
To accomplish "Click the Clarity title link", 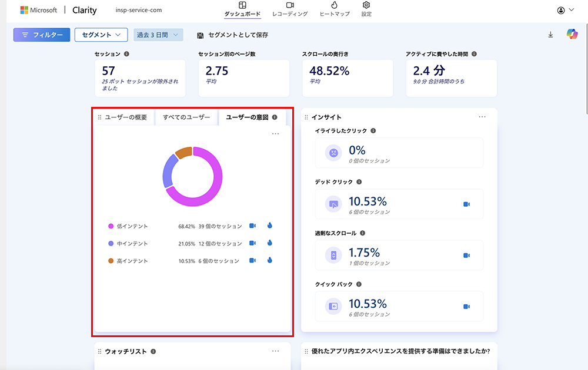I will point(84,10).
